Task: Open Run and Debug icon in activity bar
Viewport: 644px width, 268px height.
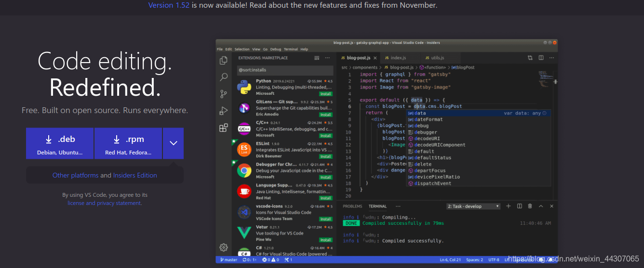Action: (x=223, y=111)
